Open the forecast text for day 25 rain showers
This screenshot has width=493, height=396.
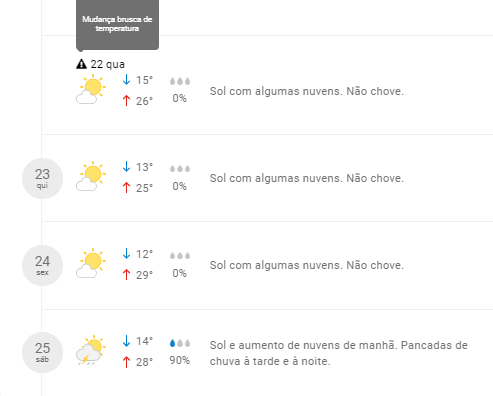tap(338, 353)
